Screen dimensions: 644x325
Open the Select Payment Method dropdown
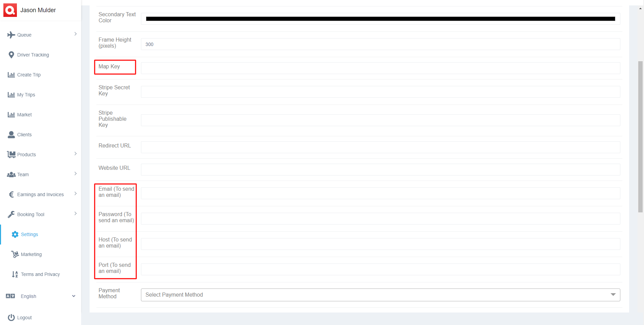click(380, 295)
